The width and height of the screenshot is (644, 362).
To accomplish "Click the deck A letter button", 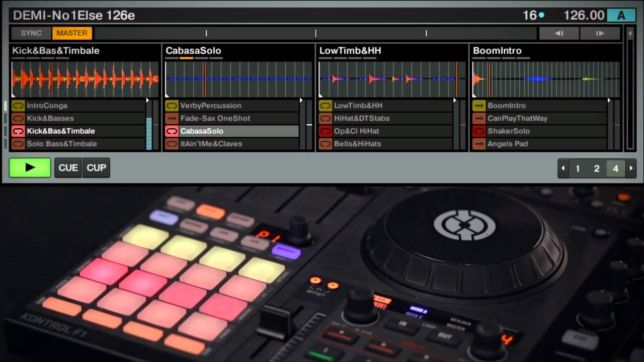I will [621, 15].
